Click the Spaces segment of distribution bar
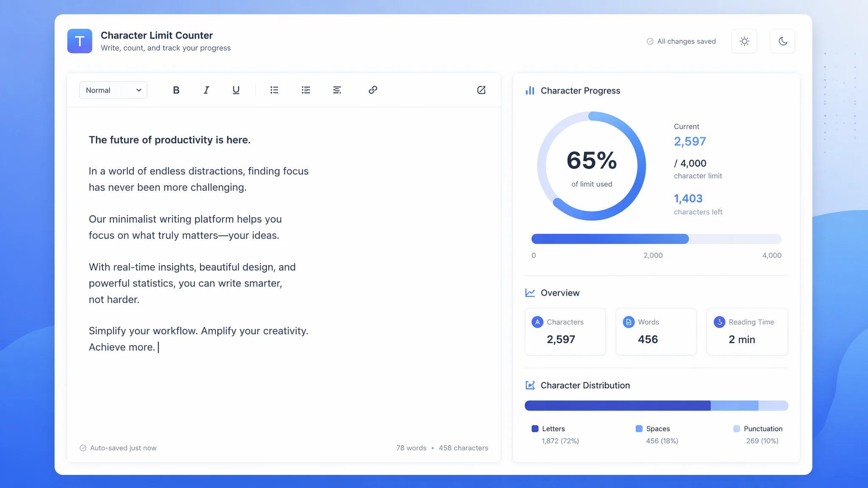Viewport: 868px width, 488px height. 734,406
